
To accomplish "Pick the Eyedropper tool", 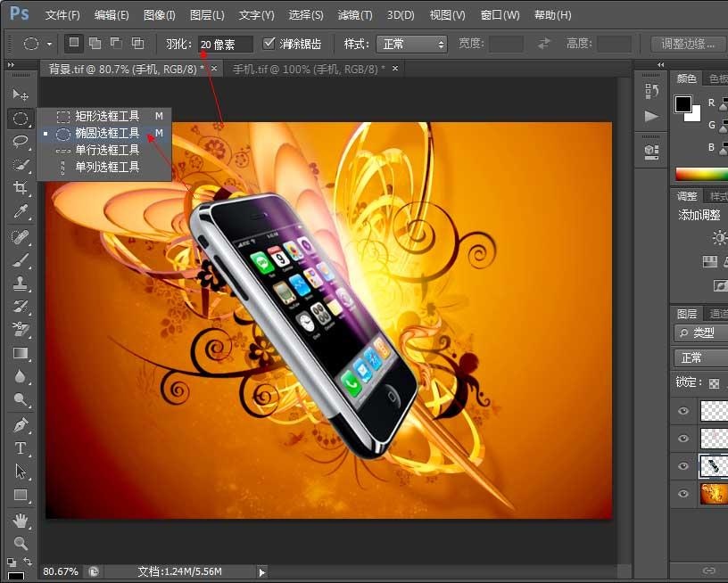I will tap(20, 211).
